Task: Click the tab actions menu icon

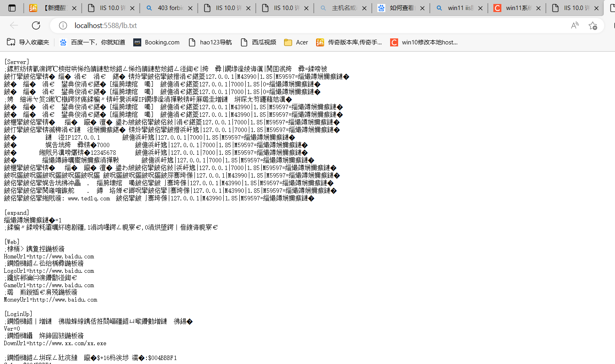Action: pos(12,8)
